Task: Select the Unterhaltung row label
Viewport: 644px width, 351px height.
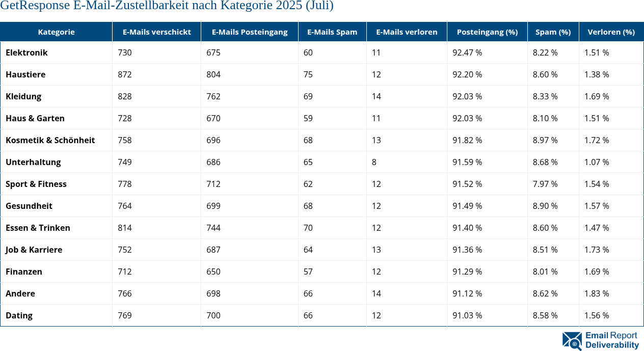Action: 33,162
